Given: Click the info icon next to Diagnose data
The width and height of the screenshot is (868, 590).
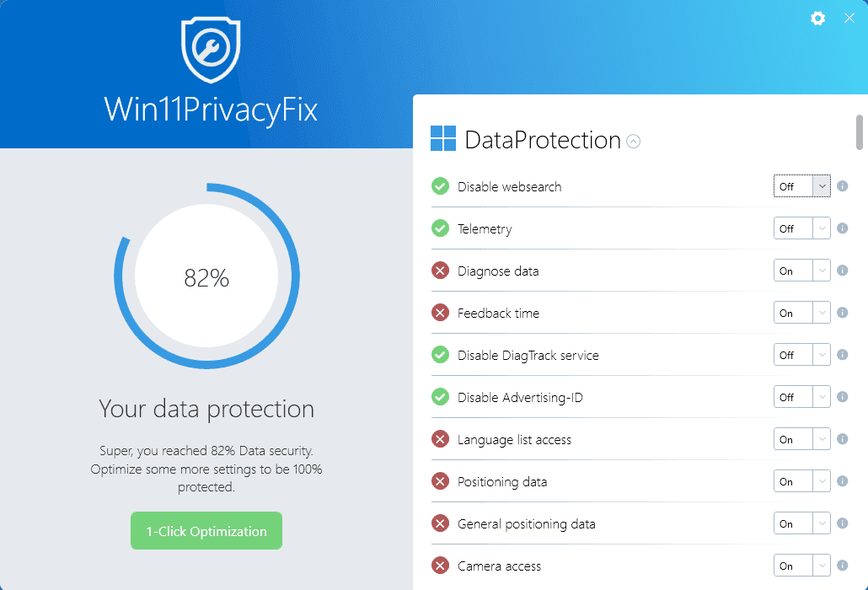Looking at the screenshot, I should point(842,271).
